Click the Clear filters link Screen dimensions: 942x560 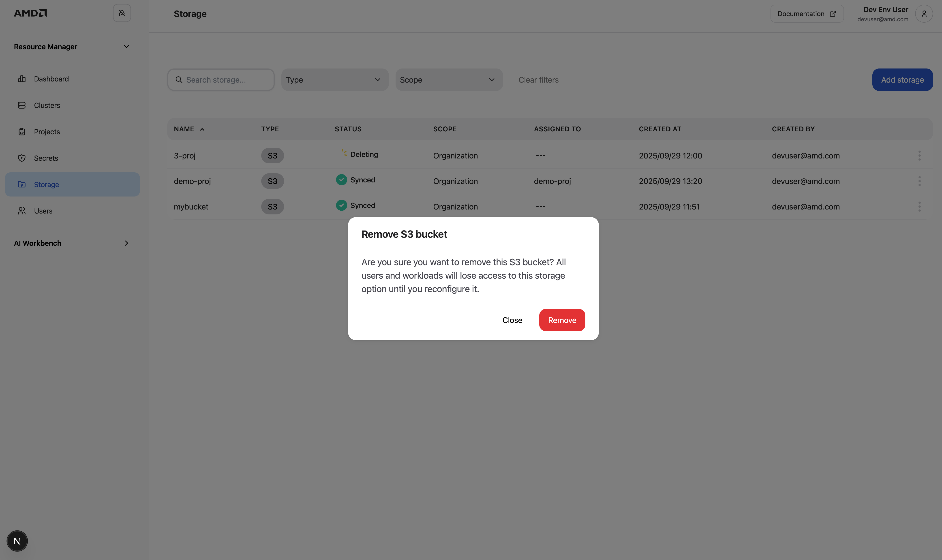click(x=538, y=80)
